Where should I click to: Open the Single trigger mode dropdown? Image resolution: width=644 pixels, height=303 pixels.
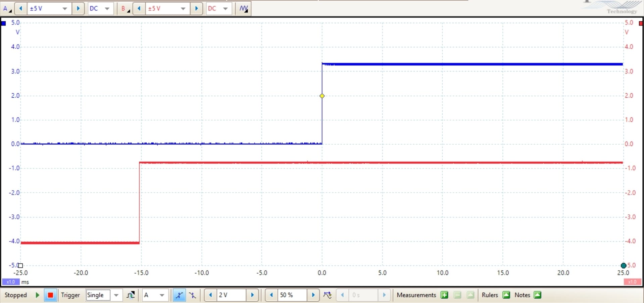116,295
